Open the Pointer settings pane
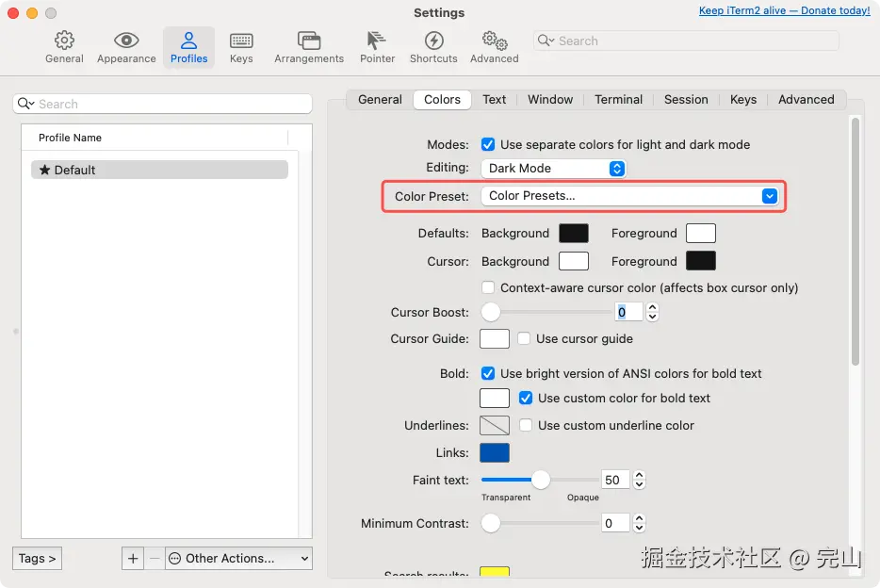Viewport: 880px width, 588px height. [x=377, y=47]
